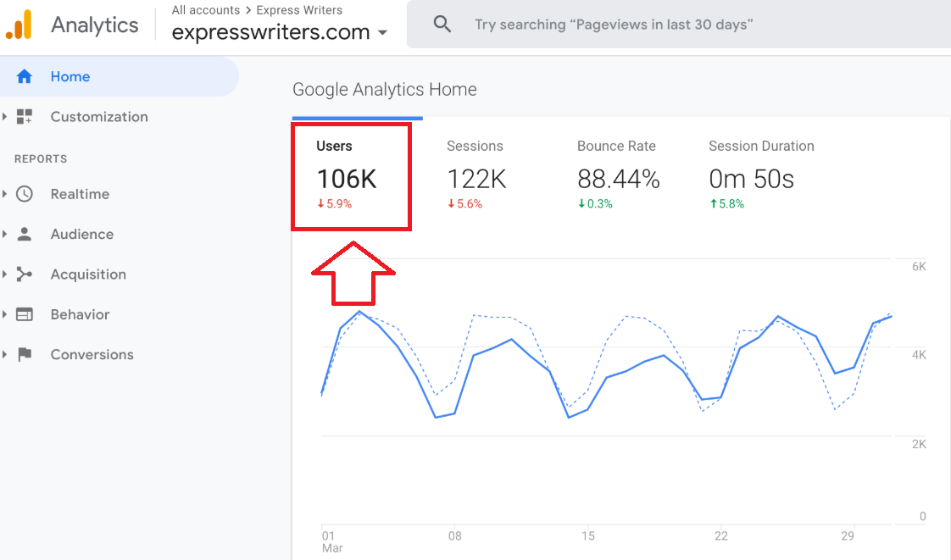Select the Session Duration metric tab

tap(761, 175)
